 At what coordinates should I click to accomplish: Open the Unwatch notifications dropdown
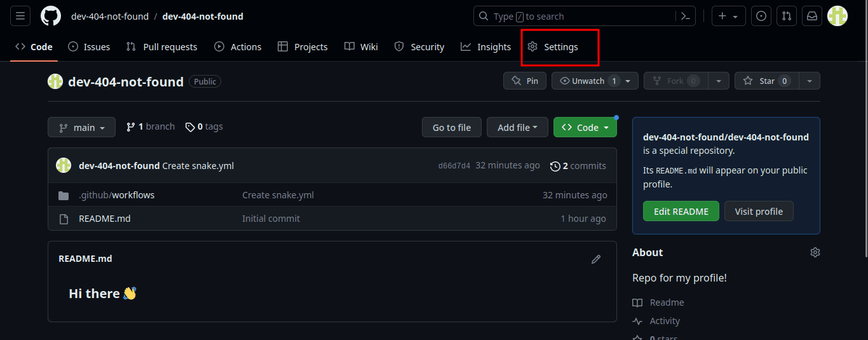click(x=595, y=81)
